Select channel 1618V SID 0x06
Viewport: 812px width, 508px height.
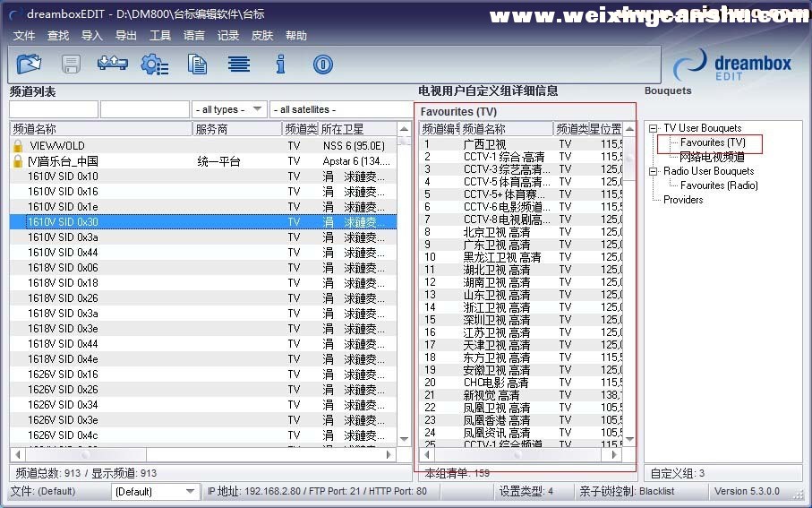[203, 268]
